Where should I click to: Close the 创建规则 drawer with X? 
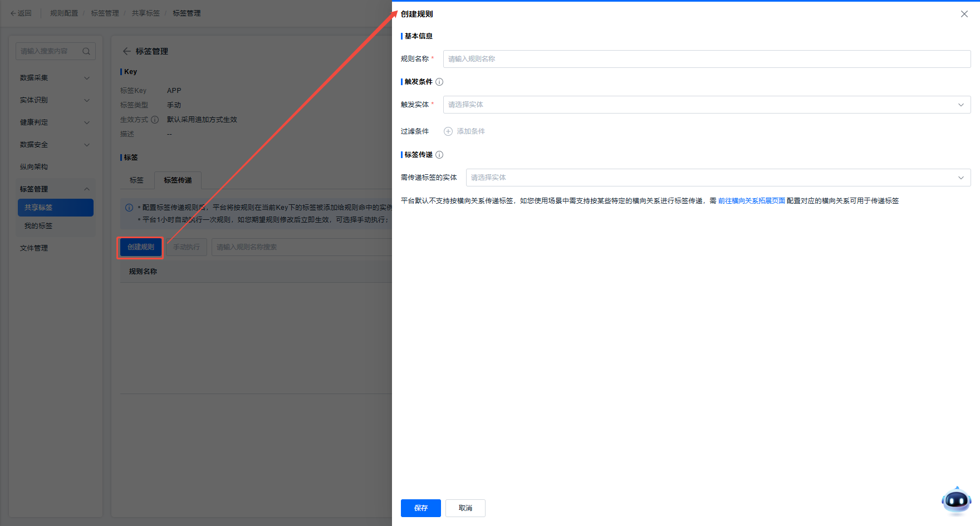click(964, 14)
